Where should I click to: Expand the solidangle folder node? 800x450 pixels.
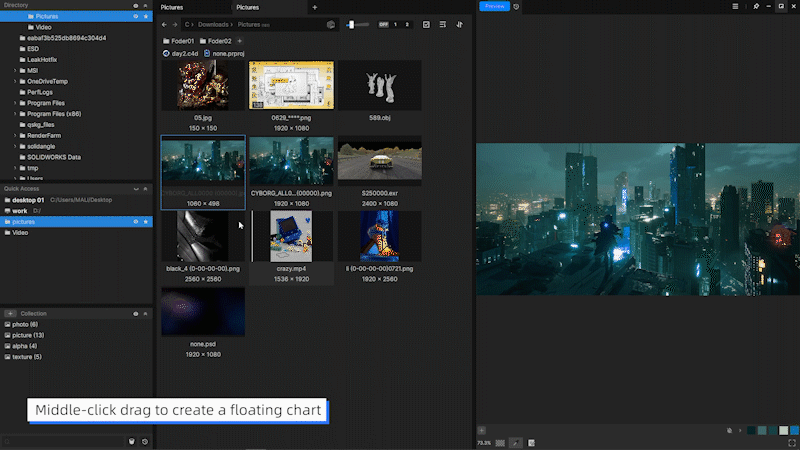pyautogui.click(x=15, y=146)
